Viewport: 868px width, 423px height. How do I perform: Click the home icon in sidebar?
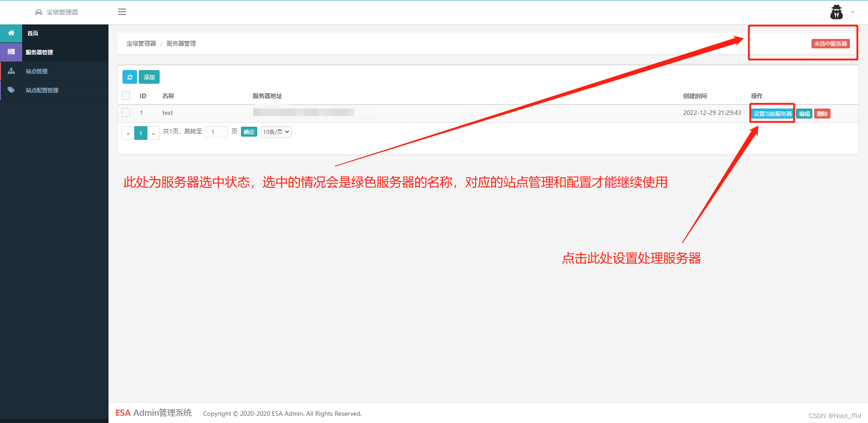[x=11, y=33]
